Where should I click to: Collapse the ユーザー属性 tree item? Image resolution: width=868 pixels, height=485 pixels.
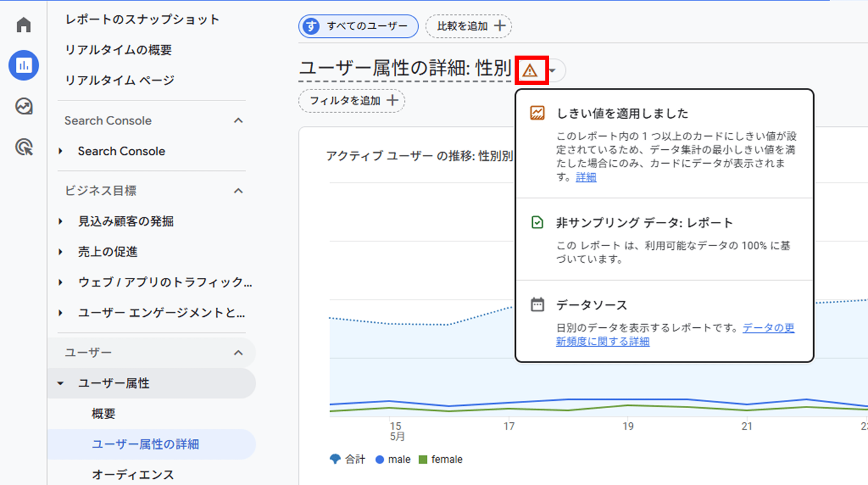[x=61, y=383]
